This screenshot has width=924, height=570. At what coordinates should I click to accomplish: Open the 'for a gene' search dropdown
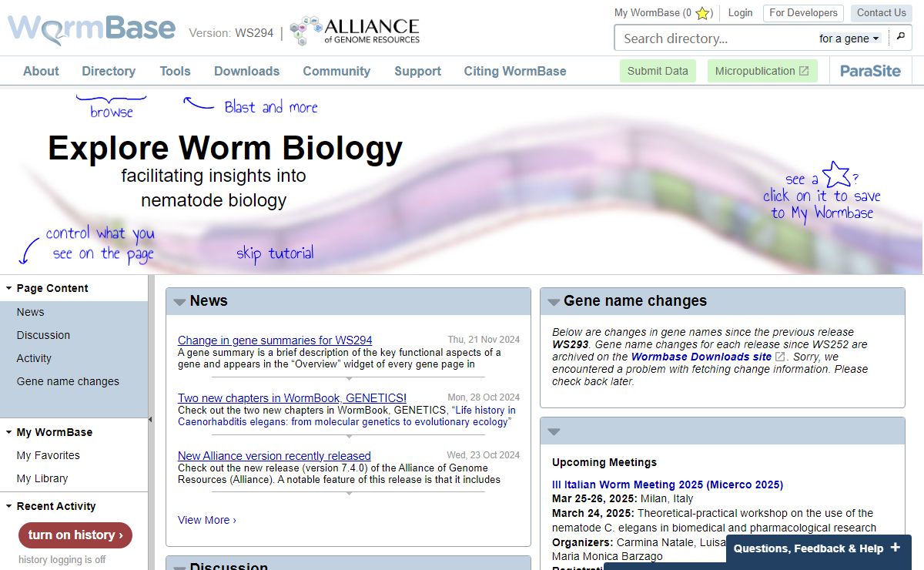click(x=849, y=39)
